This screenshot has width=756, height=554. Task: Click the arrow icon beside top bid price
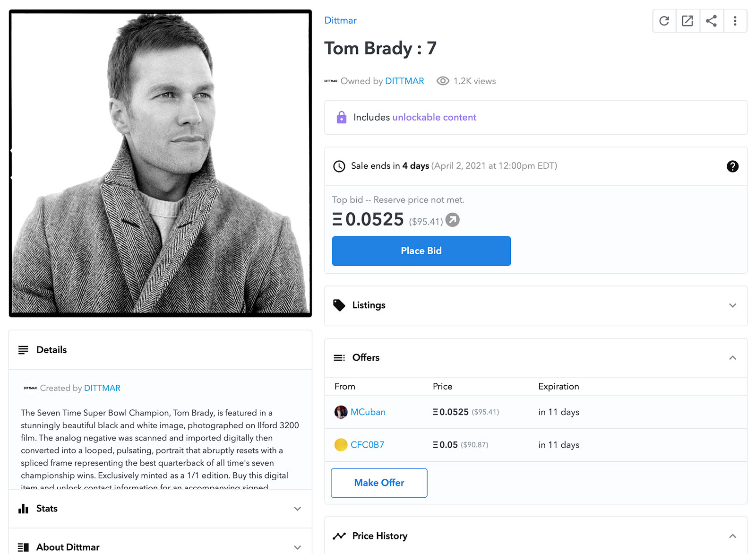(x=453, y=220)
